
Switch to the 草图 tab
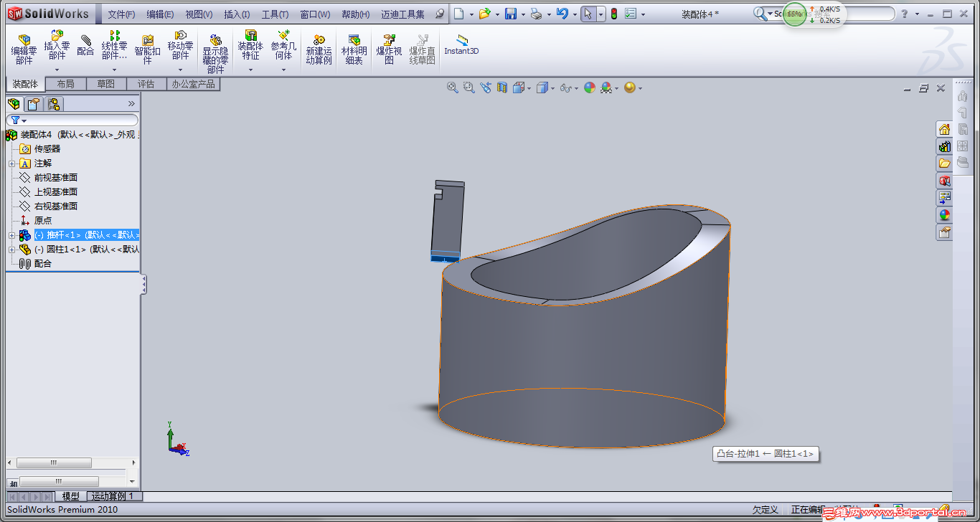[106, 84]
